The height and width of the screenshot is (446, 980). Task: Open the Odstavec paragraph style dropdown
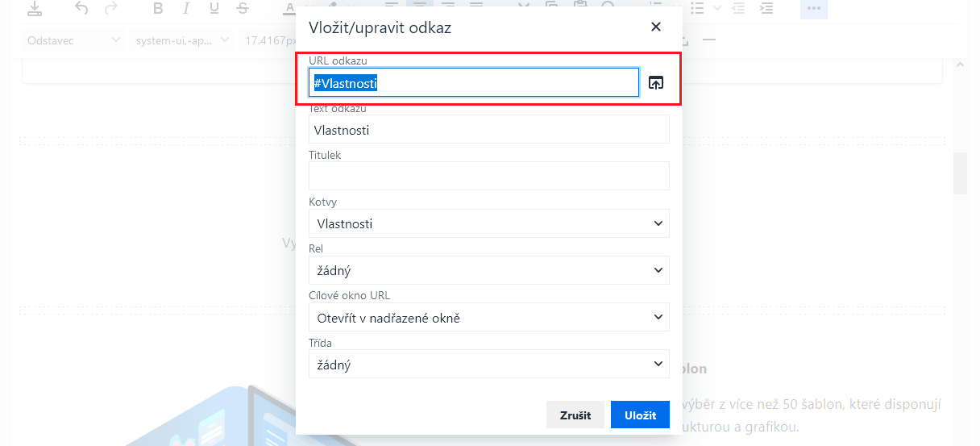click(73, 40)
